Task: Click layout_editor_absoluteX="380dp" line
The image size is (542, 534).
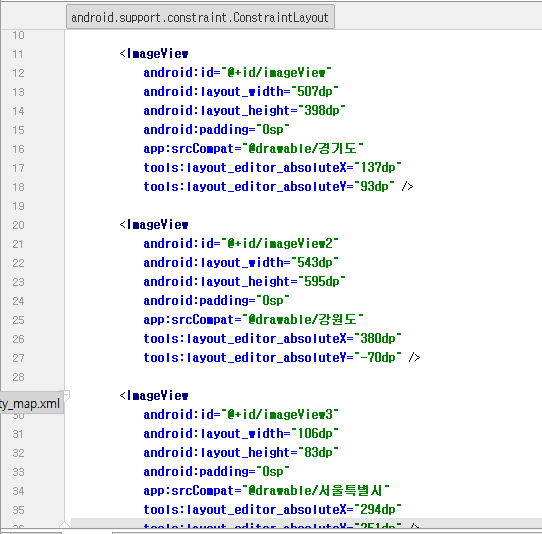Action: coord(272,339)
